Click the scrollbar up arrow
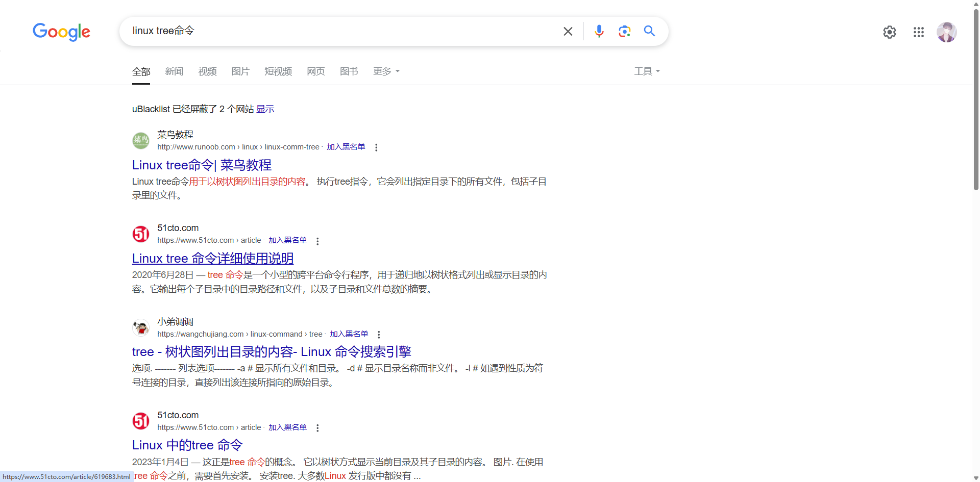 coord(976,4)
